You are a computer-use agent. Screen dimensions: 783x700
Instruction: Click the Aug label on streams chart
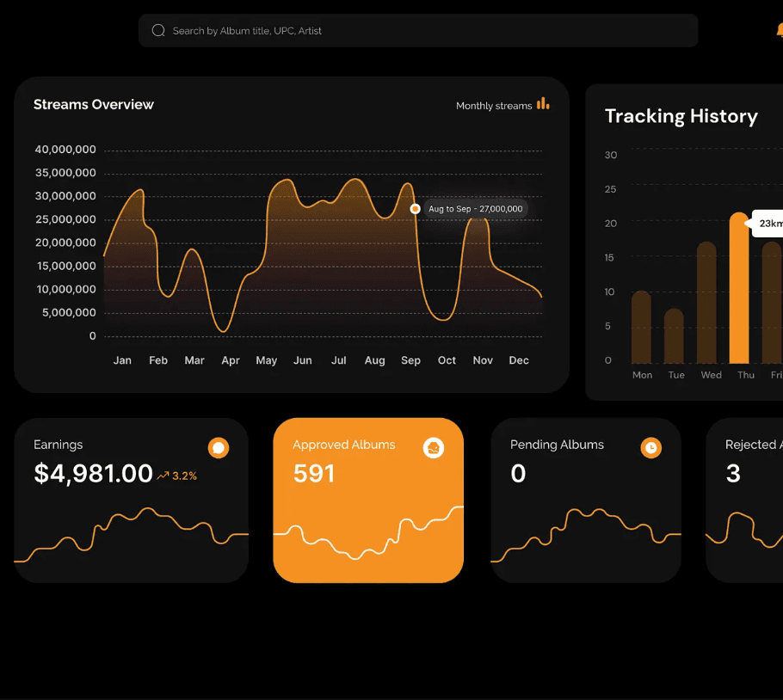(374, 360)
